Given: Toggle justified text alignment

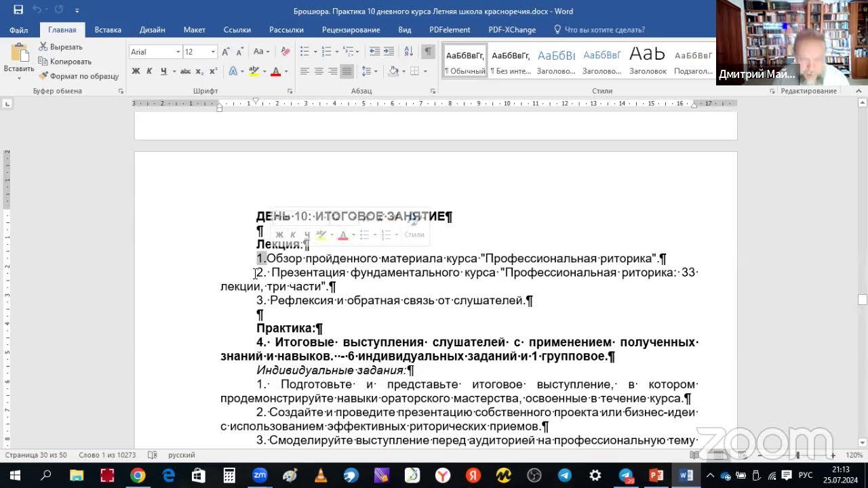Looking at the screenshot, I should [347, 71].
